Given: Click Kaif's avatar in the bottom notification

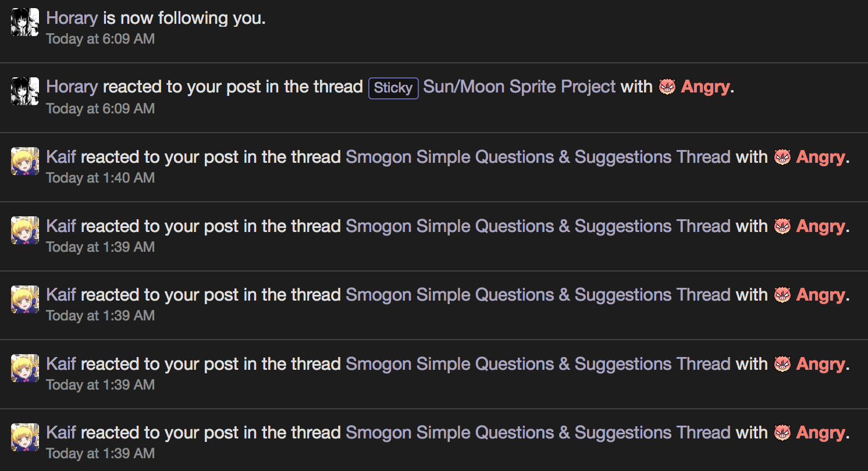Looking at the screenshot, I should (25, 437).
